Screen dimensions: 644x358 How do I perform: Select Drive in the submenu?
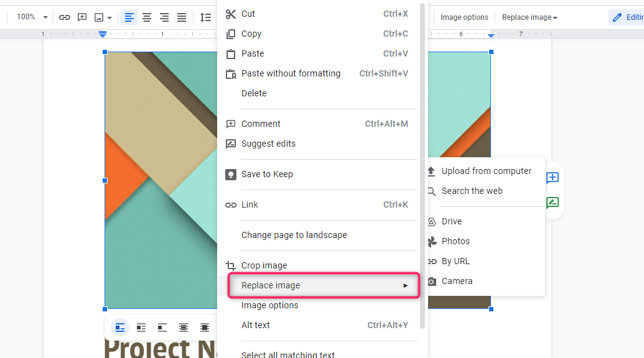click(x=487, y=221)
